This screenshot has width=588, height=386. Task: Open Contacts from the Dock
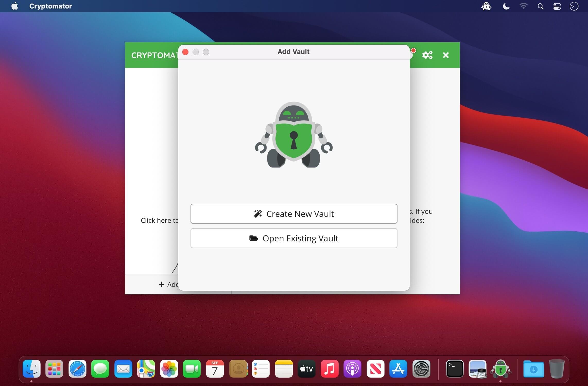(x=238, y=369)
